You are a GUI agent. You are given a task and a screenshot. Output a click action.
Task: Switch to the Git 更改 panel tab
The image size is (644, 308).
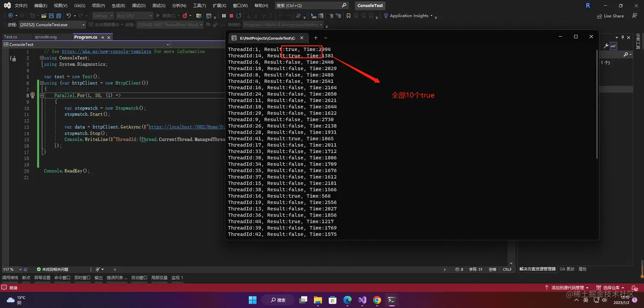[x=567, y=269]
